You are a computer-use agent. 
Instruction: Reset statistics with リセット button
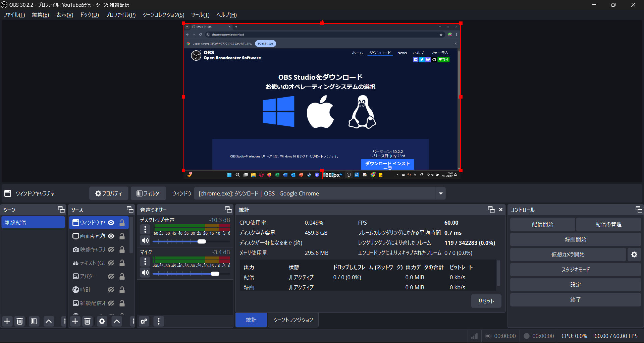(486, 301)
